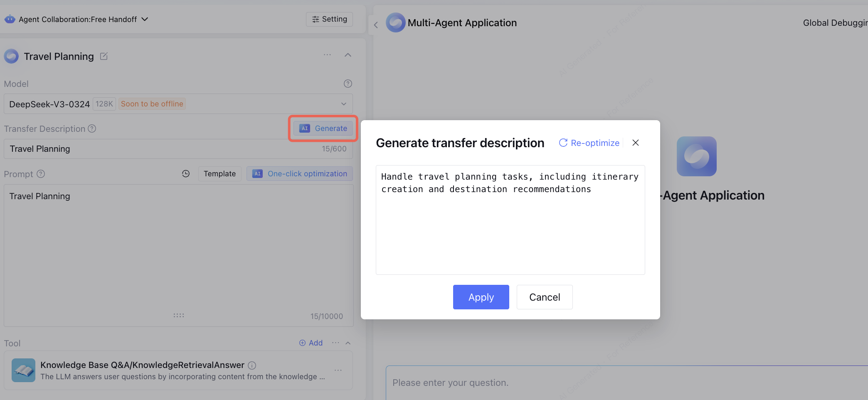This screenshot has width=868, height=400.
Task: Click Re-optimize in the dialog
Action: point(589,143)
